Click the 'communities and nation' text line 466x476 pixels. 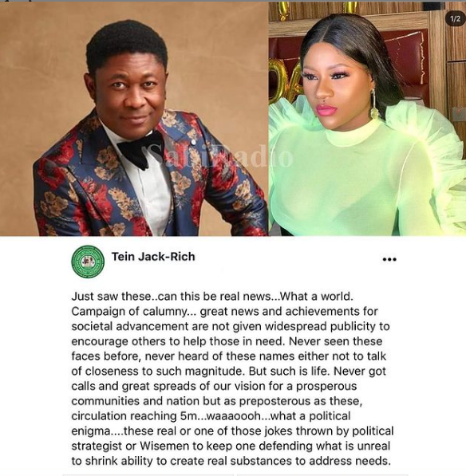217,401
